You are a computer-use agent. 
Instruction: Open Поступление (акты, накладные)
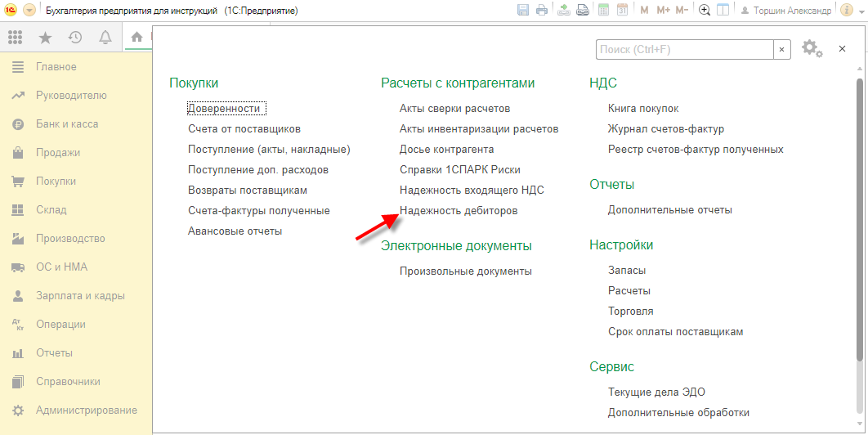[x=269, y=150]
